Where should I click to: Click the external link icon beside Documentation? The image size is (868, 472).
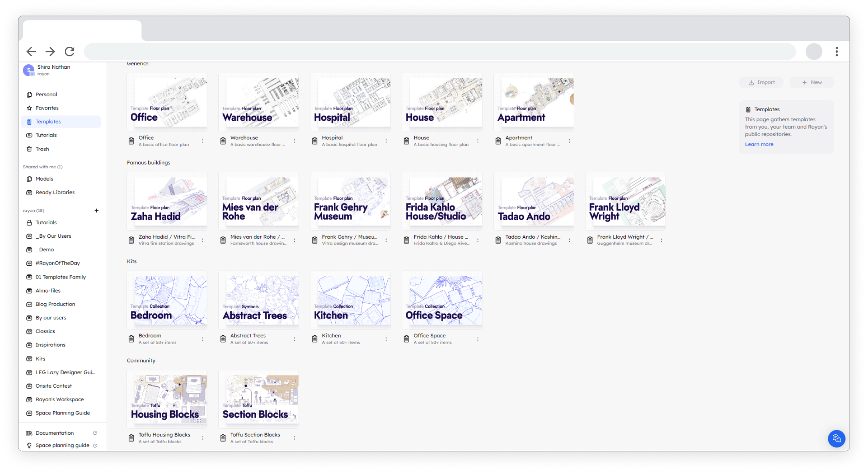95,433
